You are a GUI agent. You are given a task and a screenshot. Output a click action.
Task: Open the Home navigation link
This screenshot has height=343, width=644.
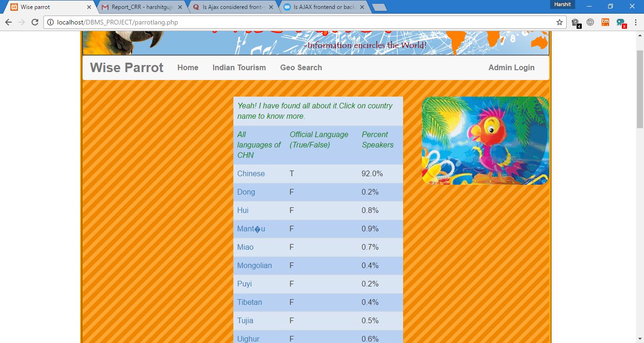tap(188, 67)
